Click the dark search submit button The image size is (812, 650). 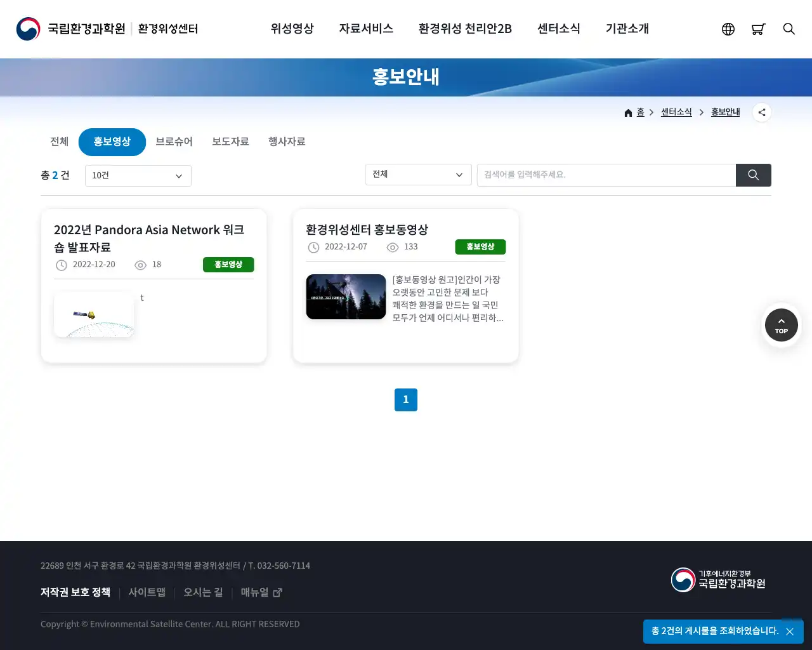coord(754,175)
